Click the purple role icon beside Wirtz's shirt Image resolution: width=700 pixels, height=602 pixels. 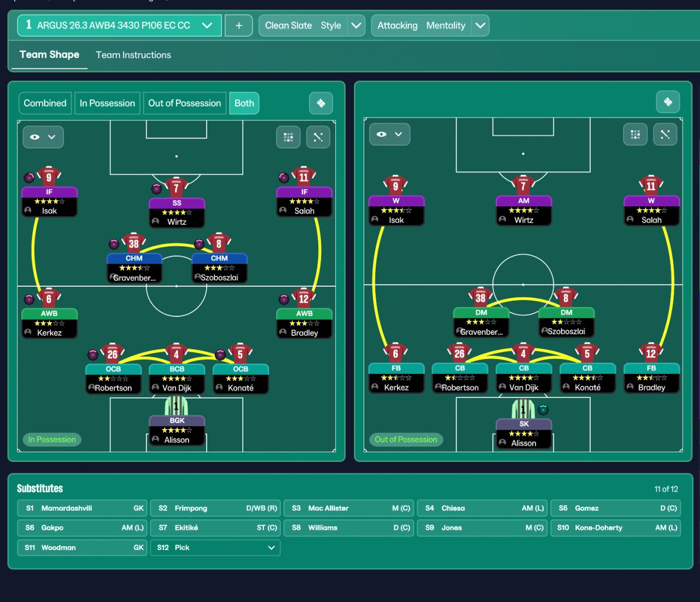click(156, 189)
